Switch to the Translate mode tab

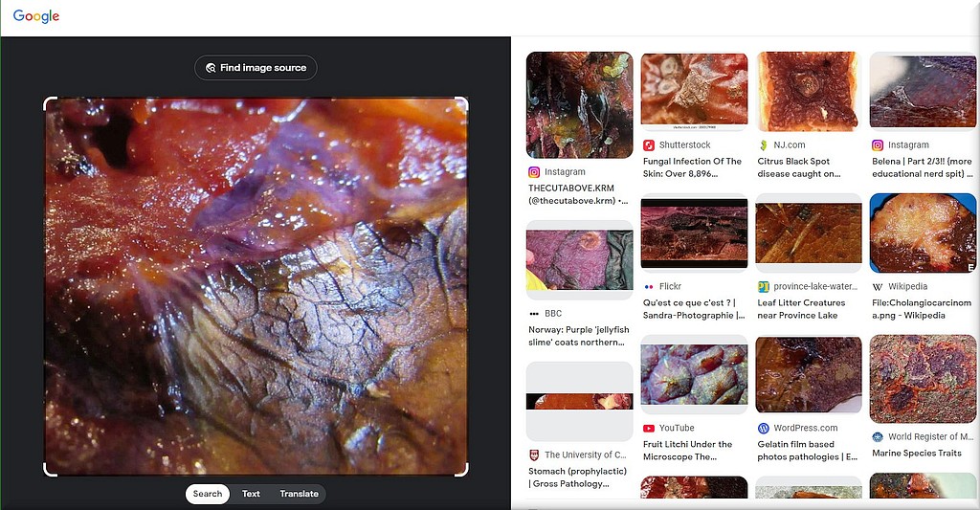pyautogui.click(x=299, y=494)
